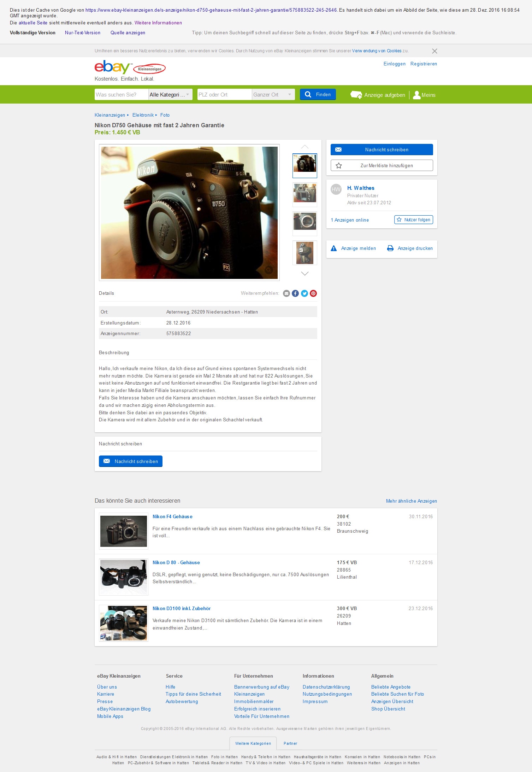This screenshot has width=532, height=772.
Task: Share listing on Twitter
Action: (305, 293)
